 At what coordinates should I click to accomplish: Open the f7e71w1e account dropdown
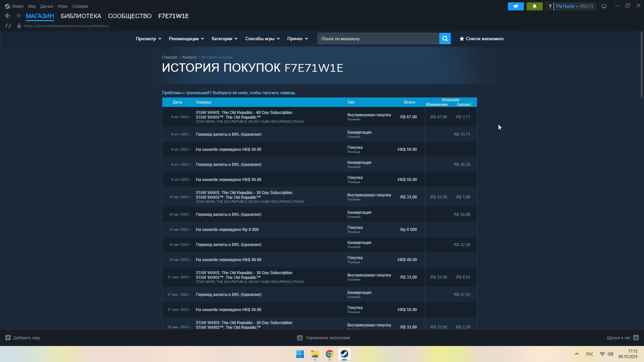[x=567, y=6]
